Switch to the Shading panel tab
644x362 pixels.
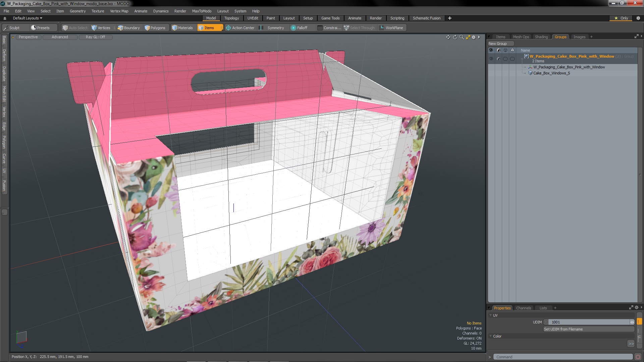(x=541, y=37)
